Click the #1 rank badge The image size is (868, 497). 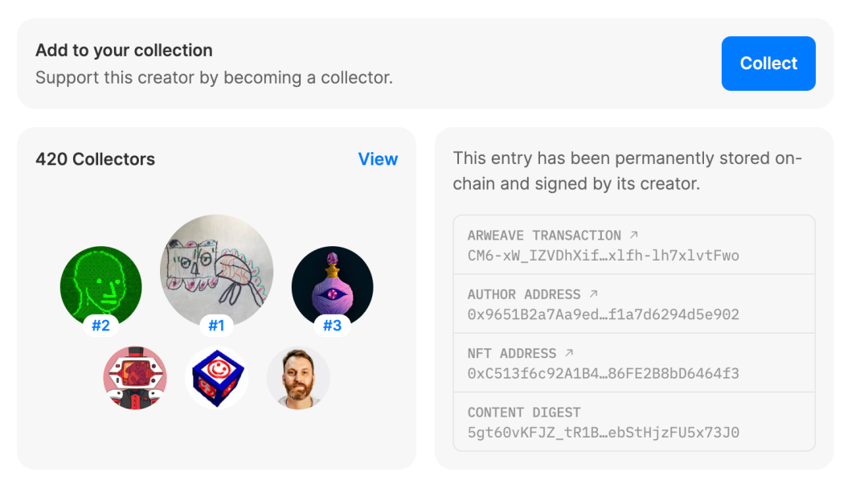pos(217,326)
